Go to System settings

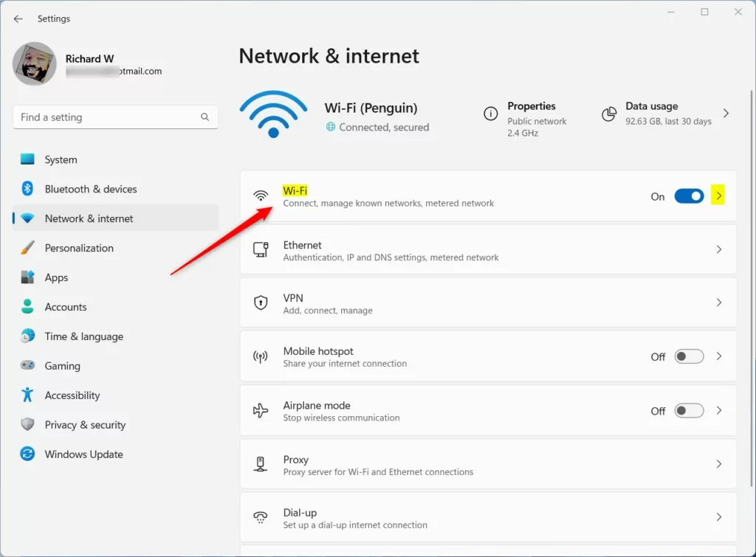click(x=116, y=159)
